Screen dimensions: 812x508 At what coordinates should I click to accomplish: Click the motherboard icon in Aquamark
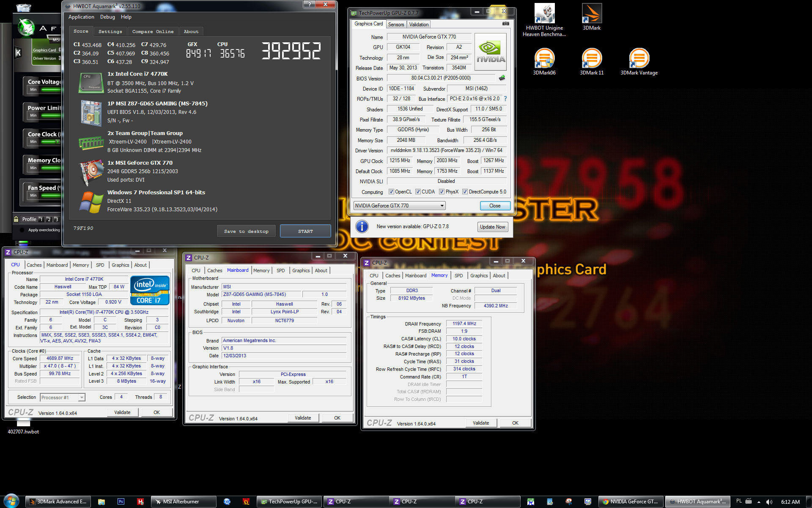[x=91, y=113]
